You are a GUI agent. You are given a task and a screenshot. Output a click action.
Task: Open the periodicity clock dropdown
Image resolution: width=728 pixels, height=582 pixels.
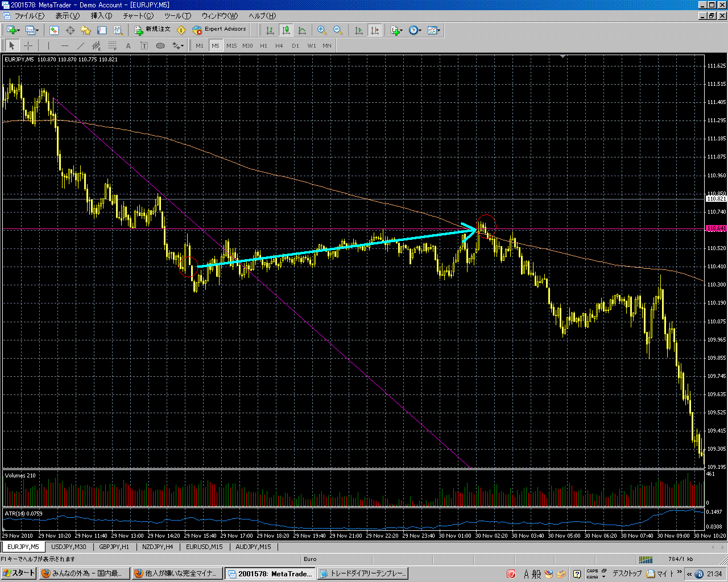415,30
